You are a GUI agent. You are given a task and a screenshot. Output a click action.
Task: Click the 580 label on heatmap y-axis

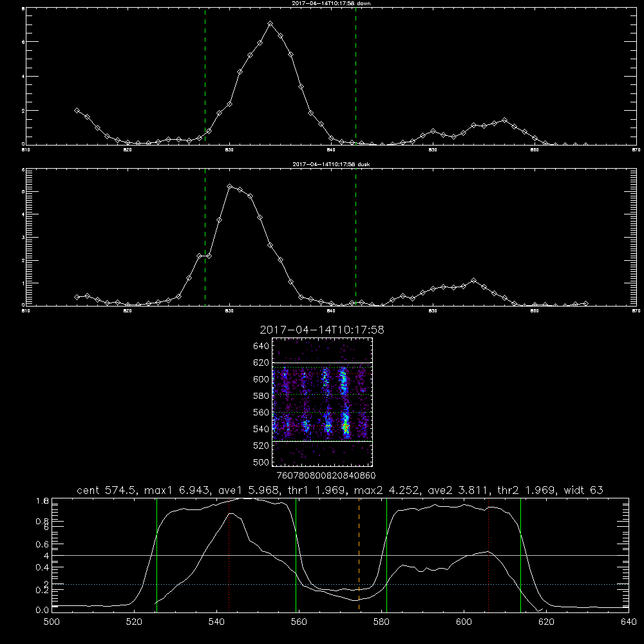pos(261,396)
